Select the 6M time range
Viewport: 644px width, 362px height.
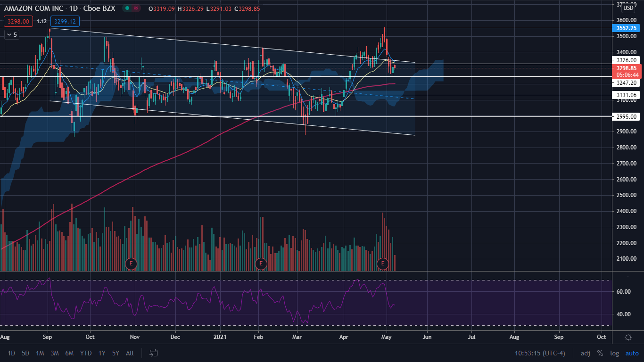pos(69,353)
